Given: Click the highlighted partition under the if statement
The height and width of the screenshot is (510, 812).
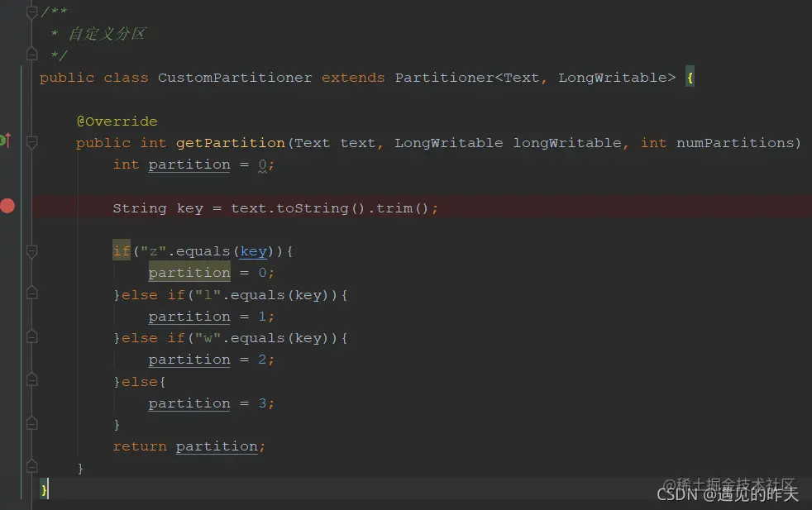Looking at the screenshot, I should click(x=189, y=272).
